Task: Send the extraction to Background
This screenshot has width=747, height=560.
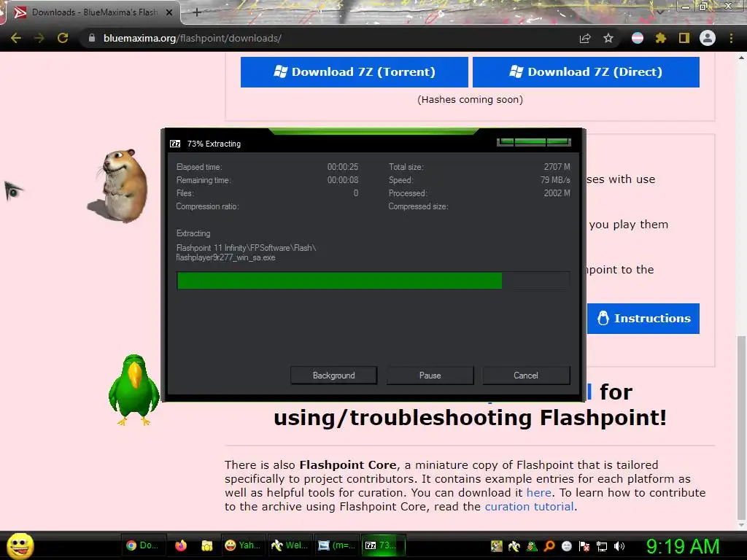Action: 333,376
